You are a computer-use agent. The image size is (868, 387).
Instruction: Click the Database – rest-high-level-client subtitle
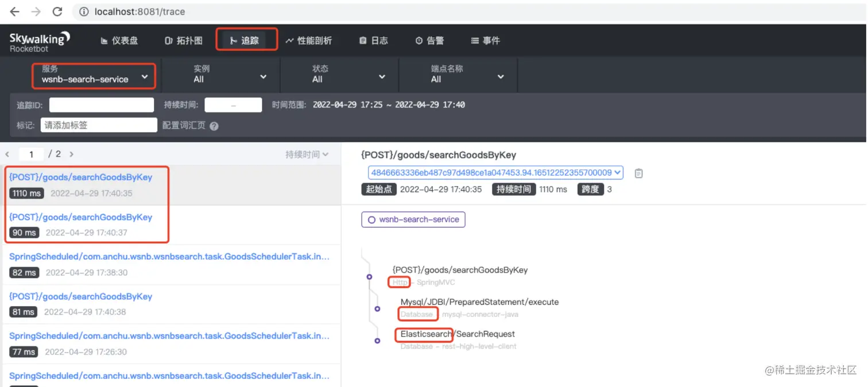click(459, 347)
